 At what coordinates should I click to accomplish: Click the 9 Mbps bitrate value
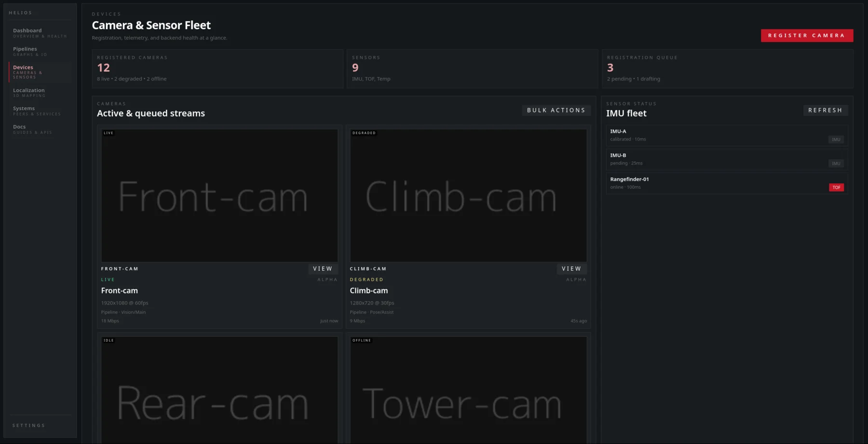point(358,321)
